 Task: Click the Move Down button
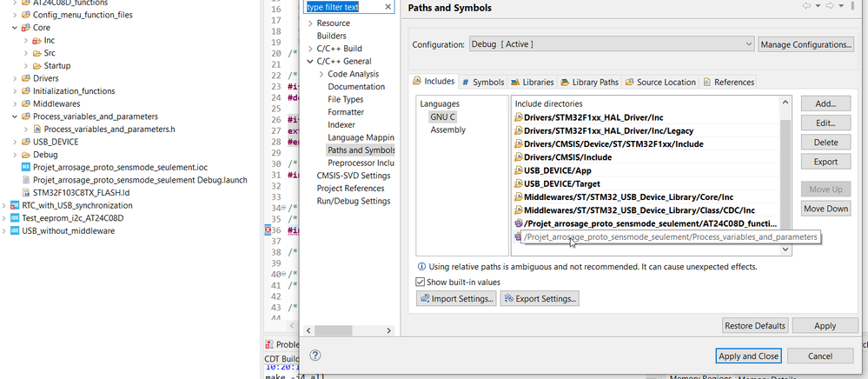[825, 209]
